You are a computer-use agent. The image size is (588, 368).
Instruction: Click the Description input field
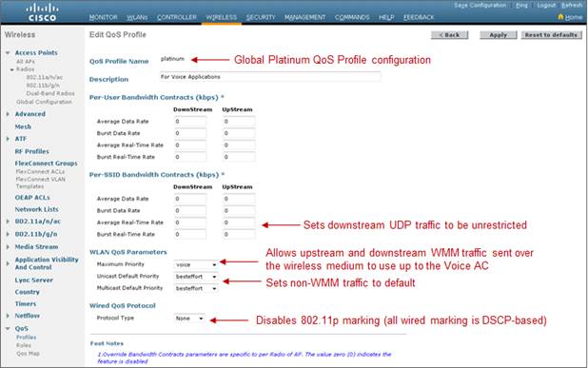click(270, 77)
